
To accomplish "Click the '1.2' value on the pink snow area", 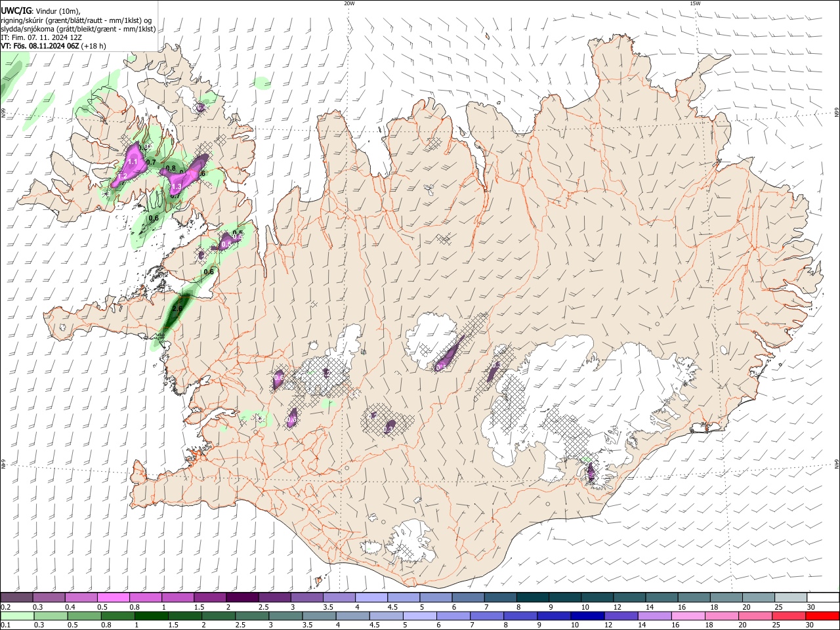I will pyautogui.click(x=122, y=177).
